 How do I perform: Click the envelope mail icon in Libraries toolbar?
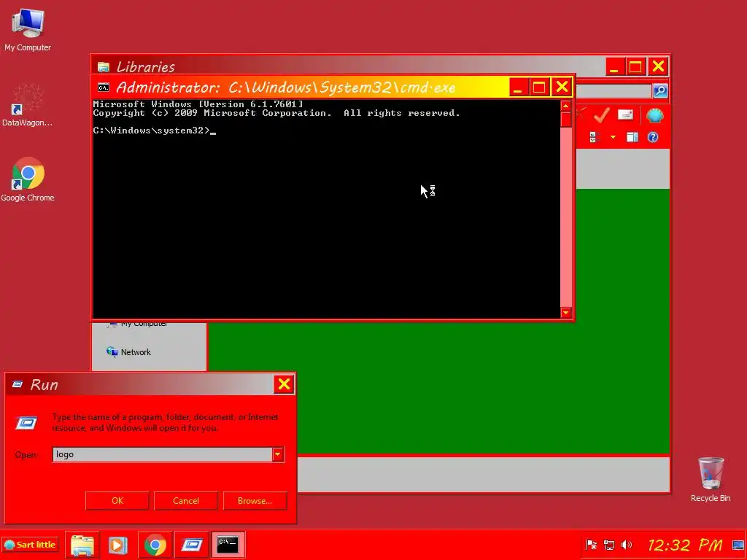(625, 115)
